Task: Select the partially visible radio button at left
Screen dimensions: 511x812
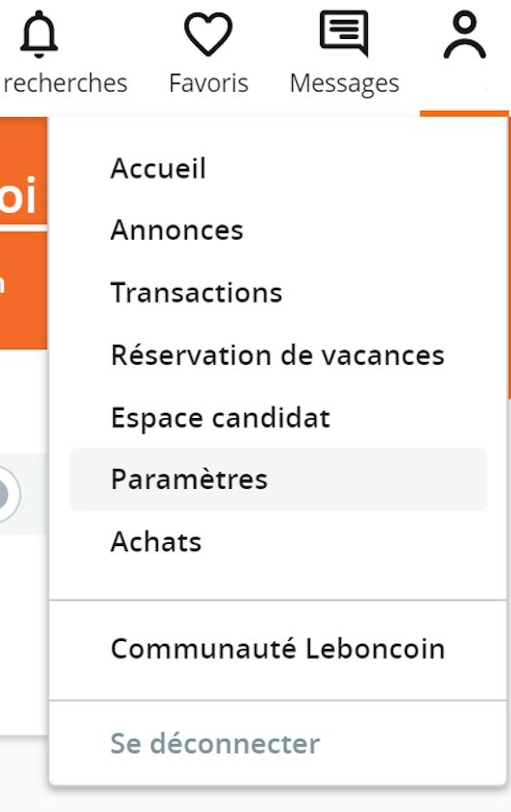Action: [x=8, y=494]
